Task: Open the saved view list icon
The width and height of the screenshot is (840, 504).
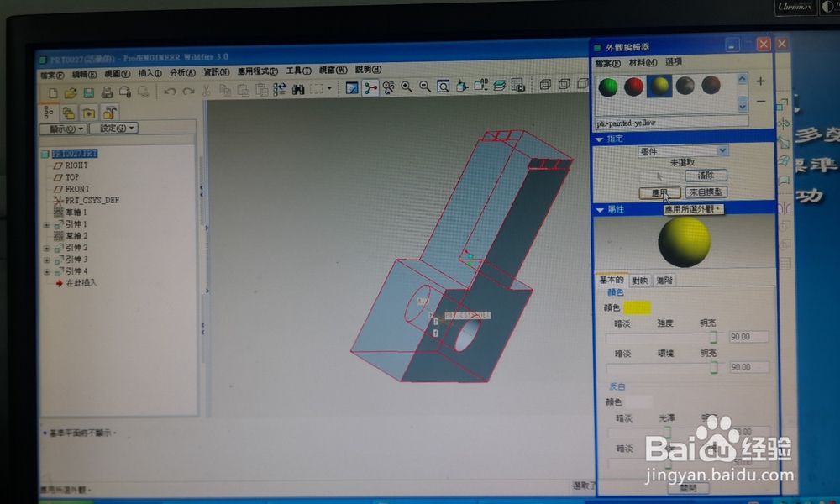Action: coord(481,85)
